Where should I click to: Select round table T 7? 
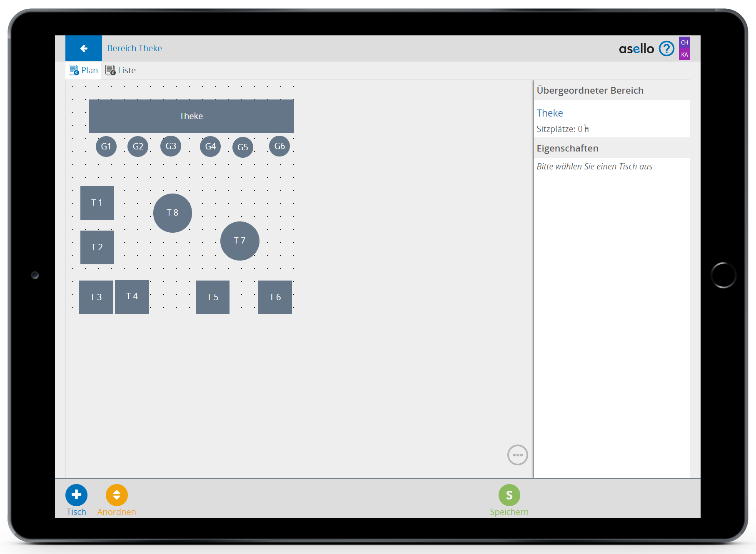click(x=240, y=241)
